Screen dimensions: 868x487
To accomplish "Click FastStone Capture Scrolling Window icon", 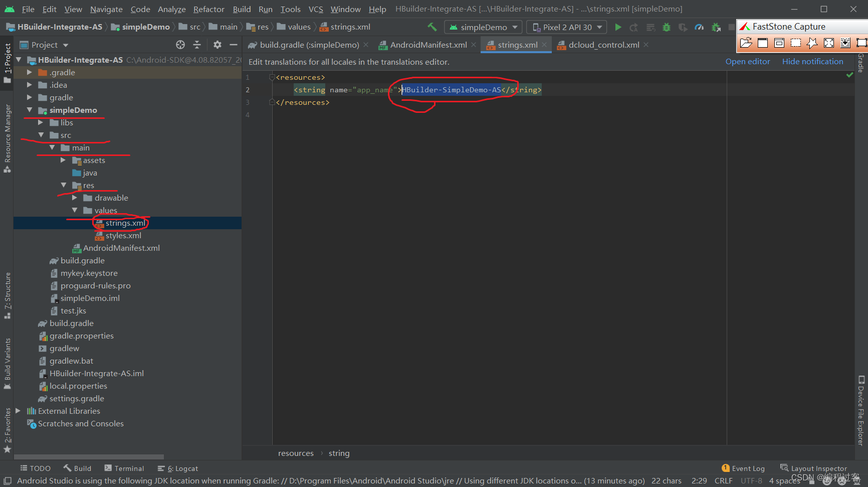I will tap(845, 43).
